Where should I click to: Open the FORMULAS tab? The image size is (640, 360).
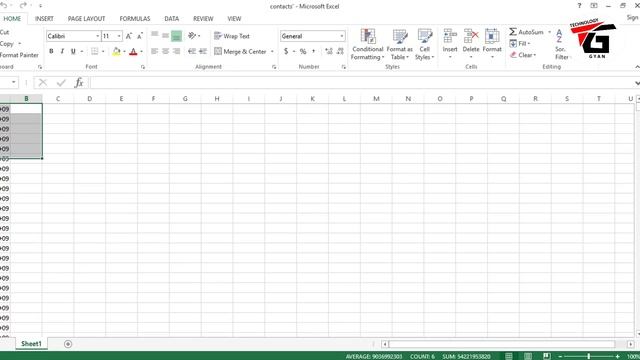point(135,19)
